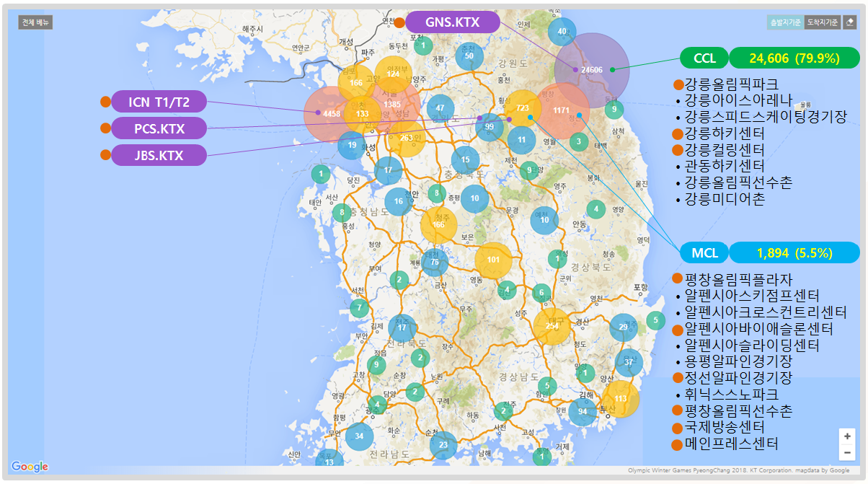This screenshot has width=868, height=484.
Task: Click the 723 cluster marker in Gangwon
Action: (x=524, y=110)
